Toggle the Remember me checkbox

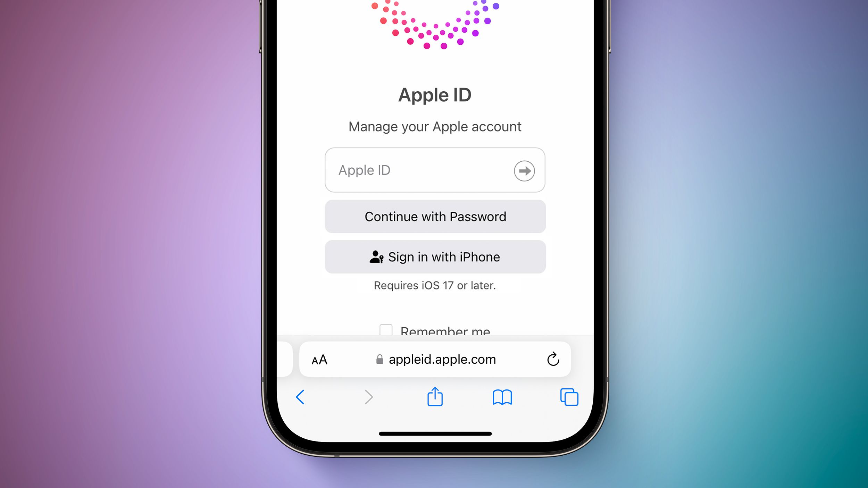click(x=386, y=330)
